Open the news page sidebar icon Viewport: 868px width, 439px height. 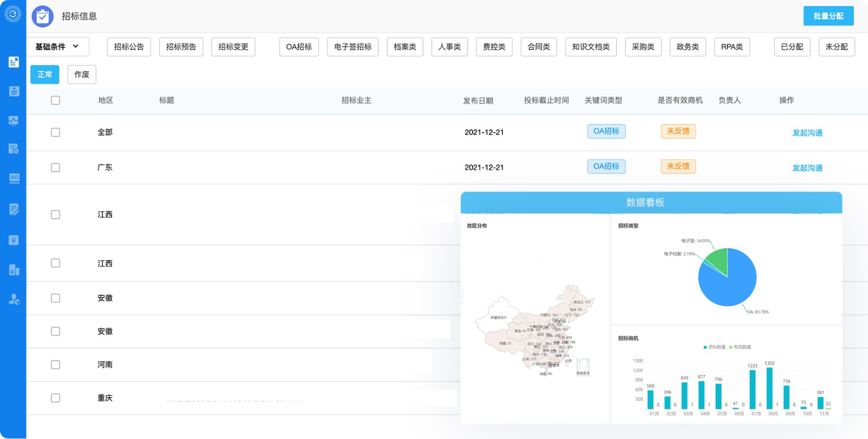tap(14, 62)
